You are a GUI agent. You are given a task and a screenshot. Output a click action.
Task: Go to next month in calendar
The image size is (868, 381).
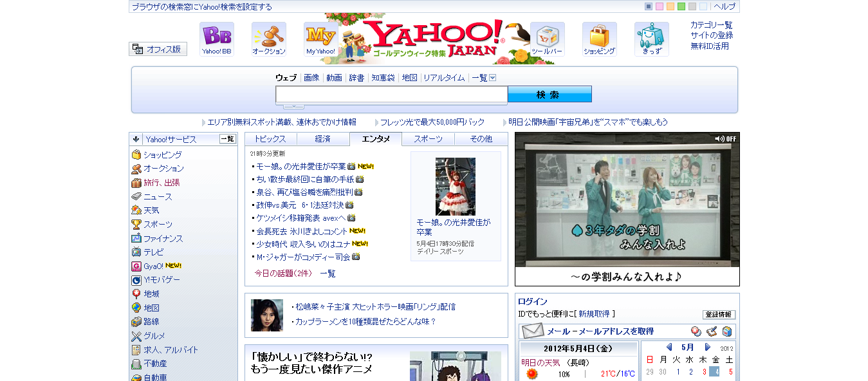coord(708,347)
